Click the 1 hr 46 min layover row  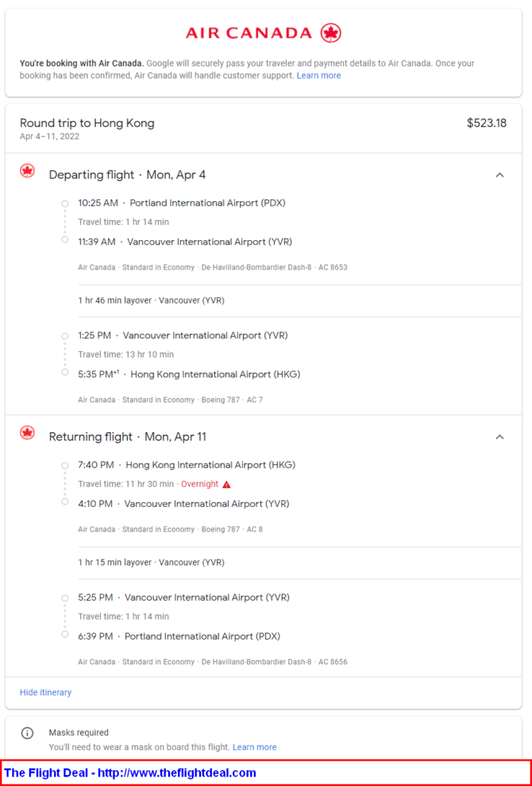tap(299, 300)
